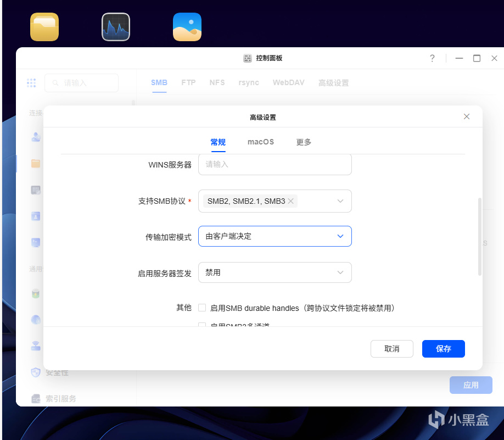Open help with the question mark icon
Screen dimensions: 504x440
coord(432,58)
